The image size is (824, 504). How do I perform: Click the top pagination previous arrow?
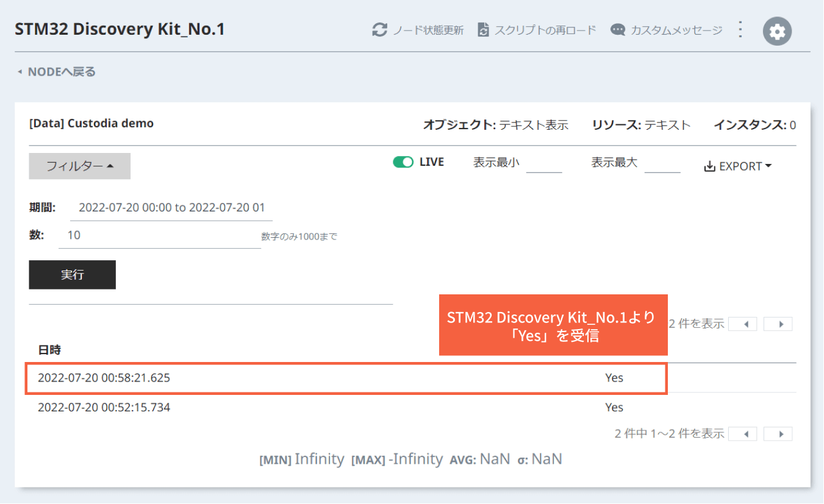click(743, 324)
